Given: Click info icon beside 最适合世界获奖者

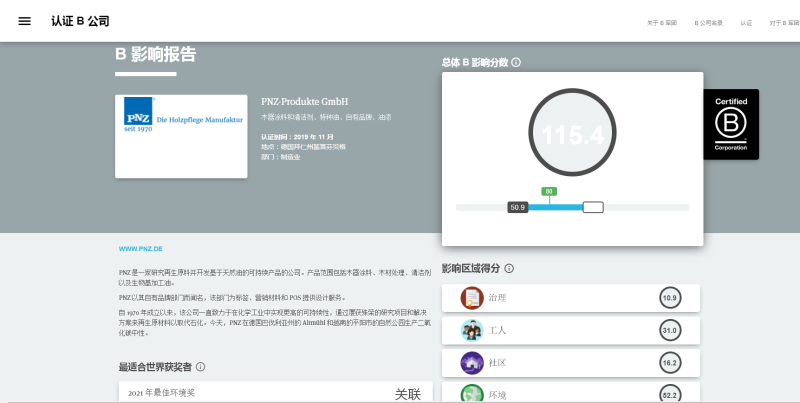Looking at the screenshot, I should click(x=201, y=367).
